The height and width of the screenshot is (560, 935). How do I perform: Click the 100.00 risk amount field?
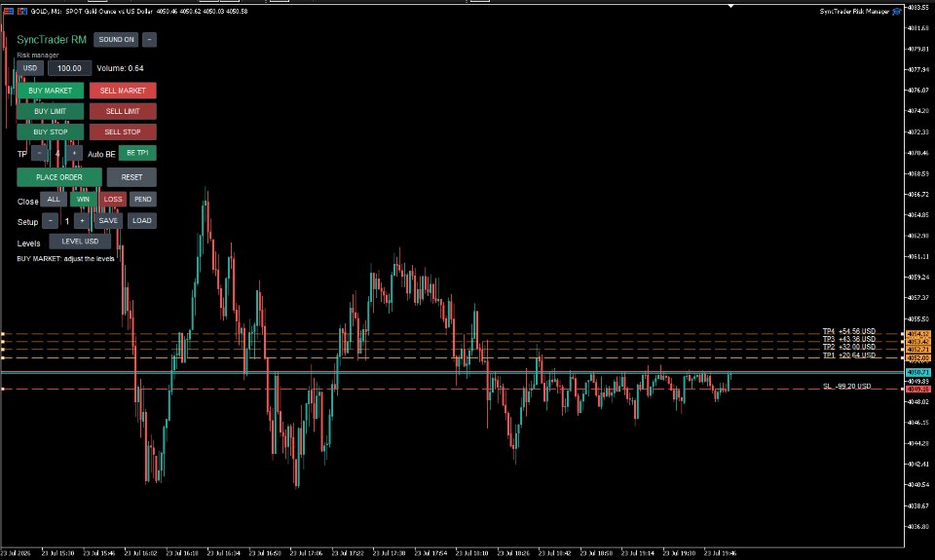pos(69,68)
